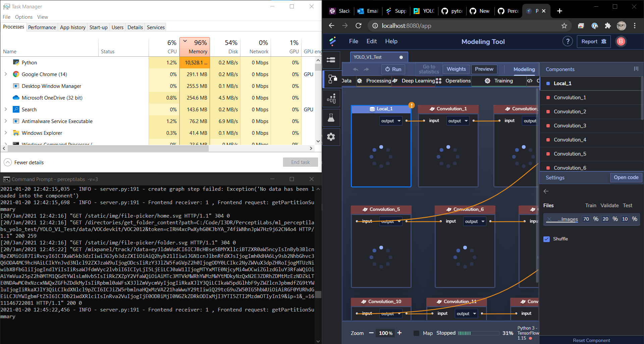This screenshot has width=644, height=344.
Task: Click the zoom out minus control
Action: (x=371, y=333)
